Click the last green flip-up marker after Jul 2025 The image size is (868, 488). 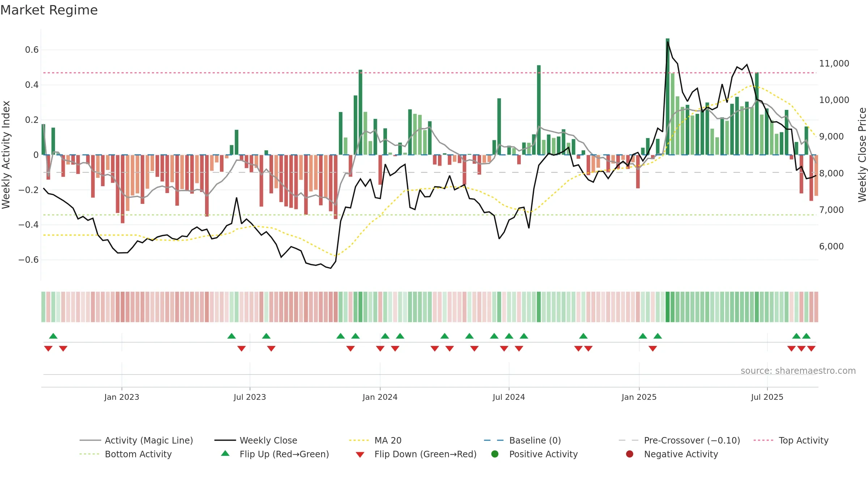tap(806, 336)
